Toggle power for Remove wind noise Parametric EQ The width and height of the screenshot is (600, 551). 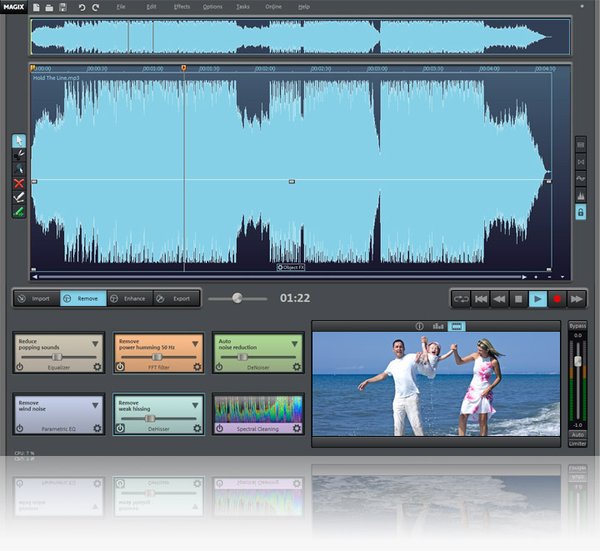pos(20,429)
